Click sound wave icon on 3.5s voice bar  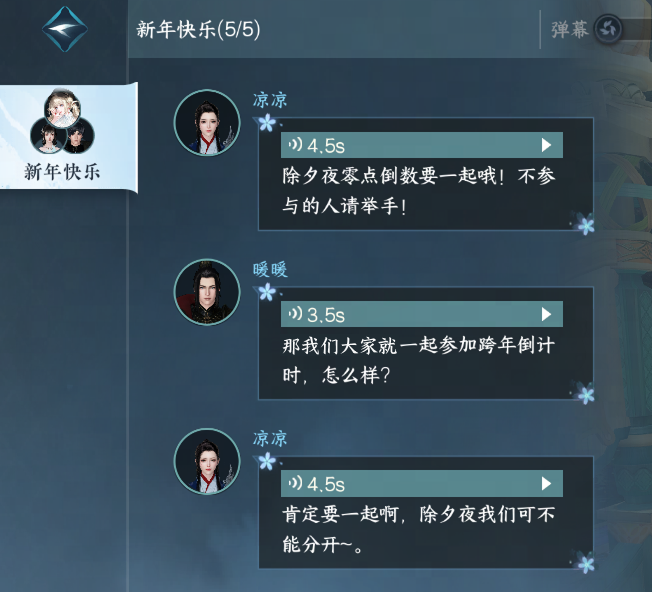(x=295, y=314)
